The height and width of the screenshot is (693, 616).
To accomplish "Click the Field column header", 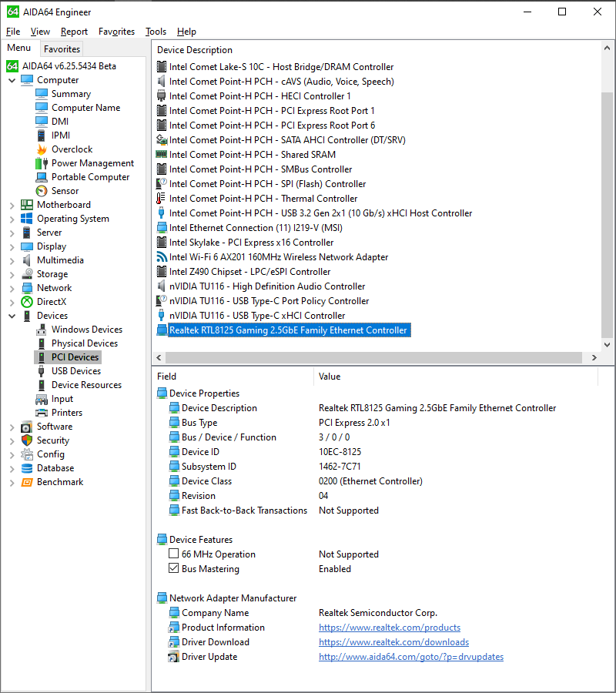I will click(x=166, y=377).
